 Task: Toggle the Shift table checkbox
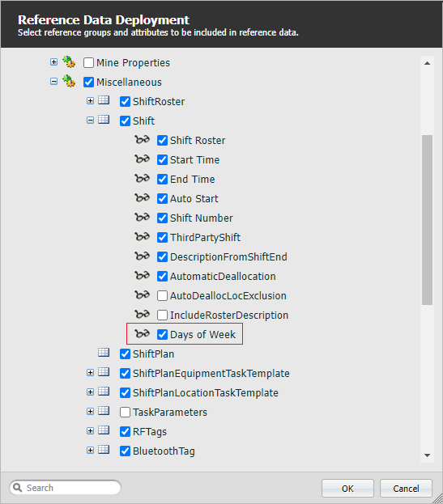tap(125, 121)
